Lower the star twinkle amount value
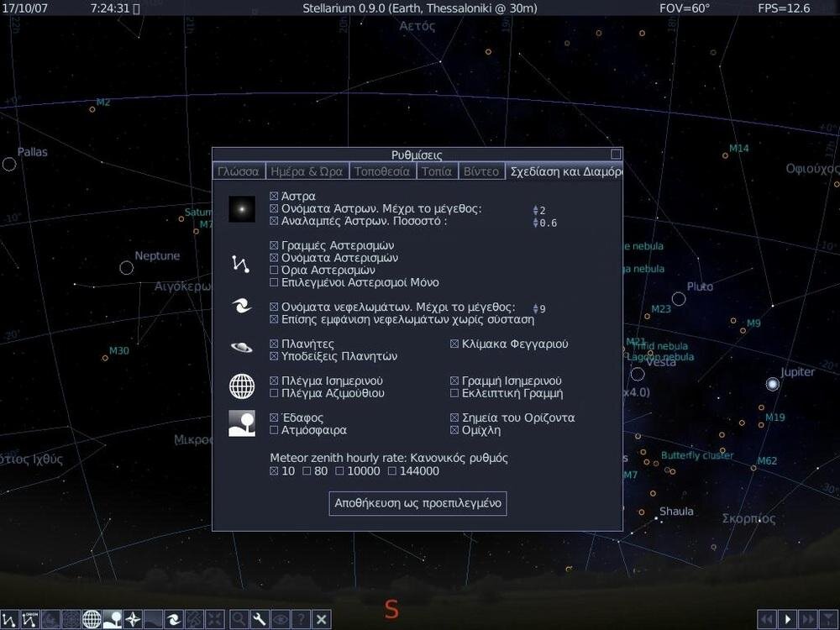Image resolution: width=840 pixels, height=630 pixels. coord(536,225)
